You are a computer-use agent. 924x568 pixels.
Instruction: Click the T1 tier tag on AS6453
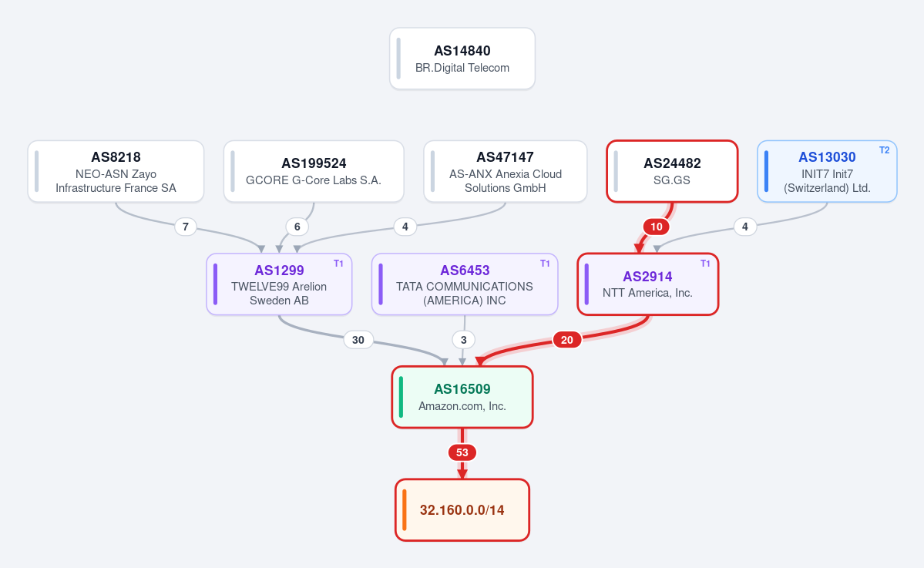[545, 264]
